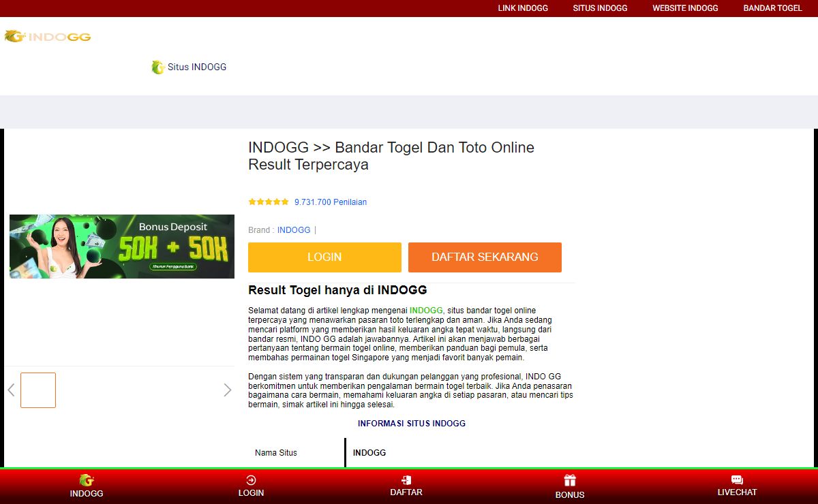Screen dimensions: 818x504
Task: Click the Bonus Deposit 50K banner image
Action: tap(122, 247)
